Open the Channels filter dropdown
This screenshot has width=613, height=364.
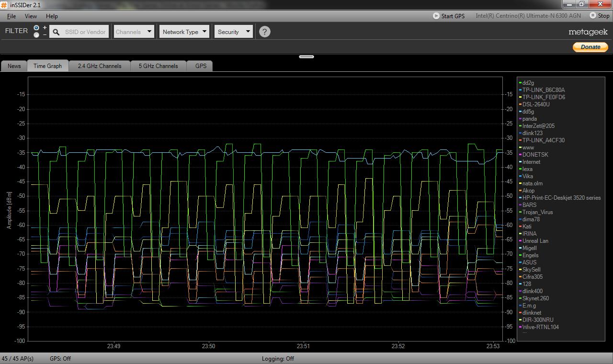134,32
